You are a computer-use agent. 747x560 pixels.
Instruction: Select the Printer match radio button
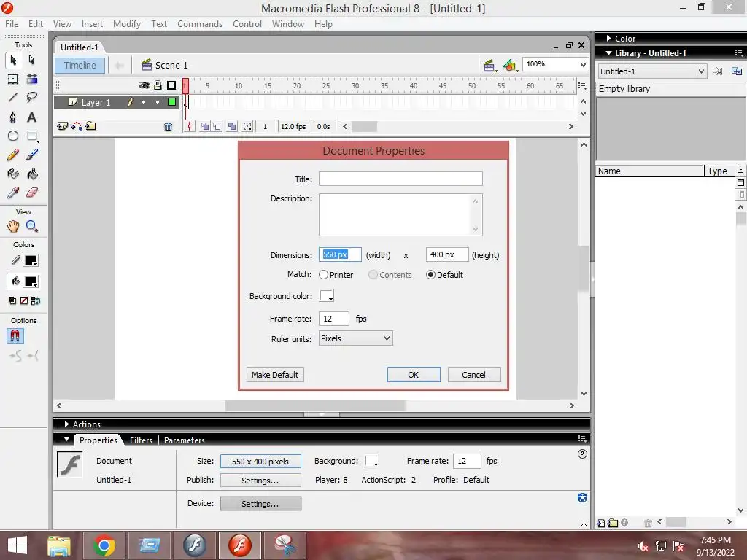coord(323,275)
